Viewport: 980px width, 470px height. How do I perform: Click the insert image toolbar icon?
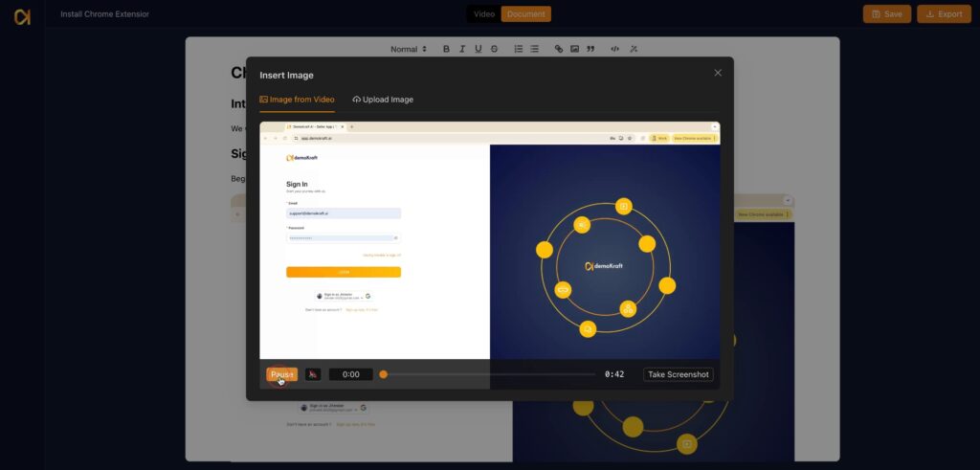point(574,49)
